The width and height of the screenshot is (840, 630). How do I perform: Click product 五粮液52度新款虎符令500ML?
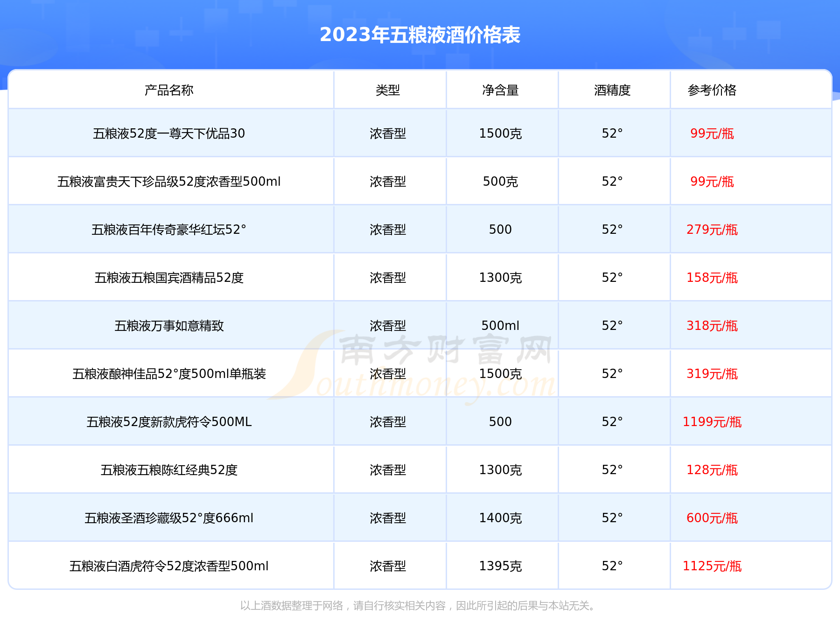pos(169,422)
